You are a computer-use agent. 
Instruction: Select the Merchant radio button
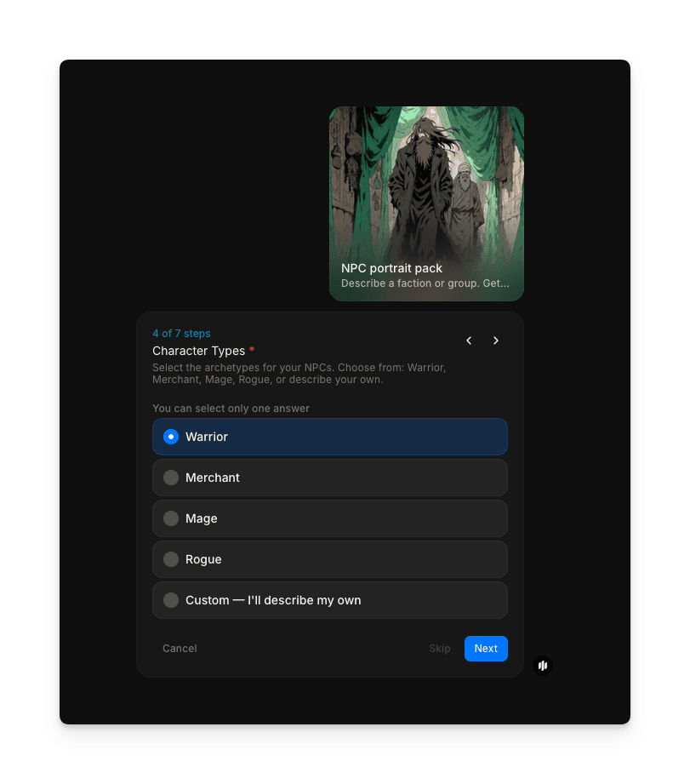(171, 478)
